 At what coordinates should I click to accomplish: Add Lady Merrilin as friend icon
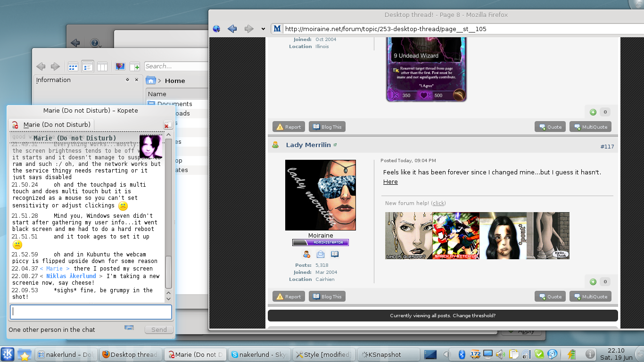pos(306,255)
